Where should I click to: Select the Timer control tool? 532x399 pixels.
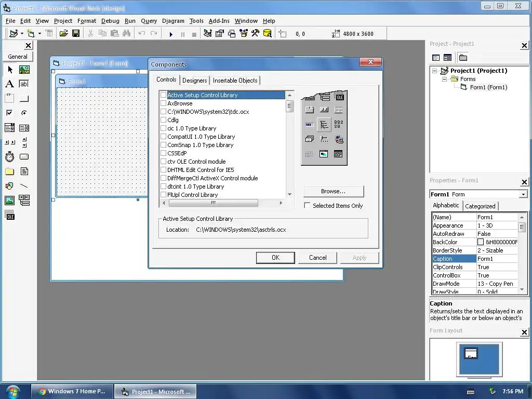10,157
